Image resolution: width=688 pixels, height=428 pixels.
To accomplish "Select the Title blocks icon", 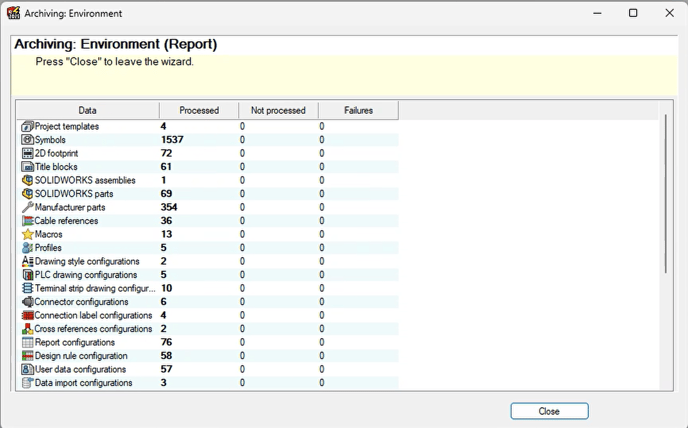I will point(27,167).
